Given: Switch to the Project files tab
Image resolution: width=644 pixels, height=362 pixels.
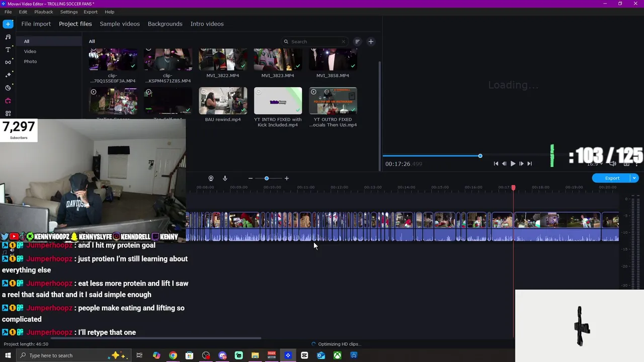Looking at the screenshot, I should (x=75, y=24).
